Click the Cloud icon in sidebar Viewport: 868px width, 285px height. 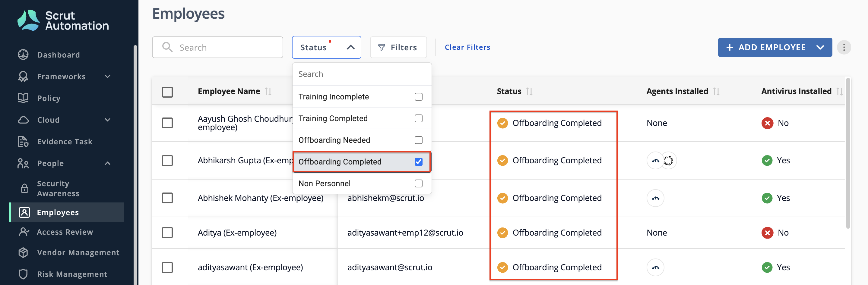(23, 120)
